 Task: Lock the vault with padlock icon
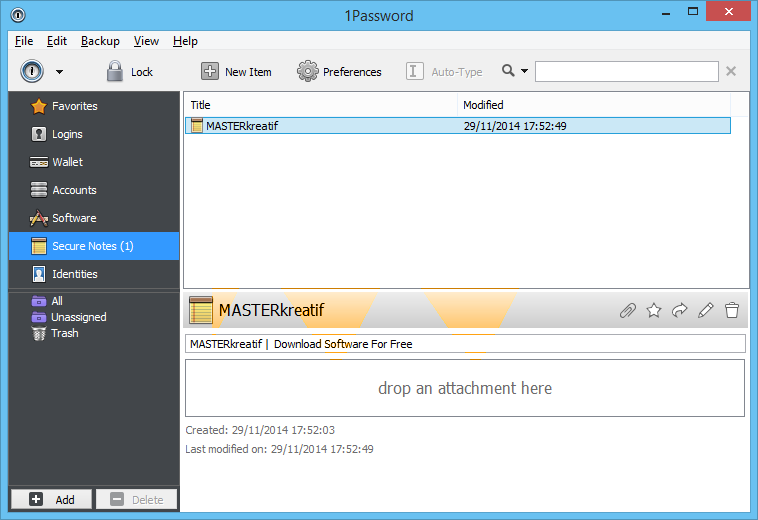[x=115, y=71]
